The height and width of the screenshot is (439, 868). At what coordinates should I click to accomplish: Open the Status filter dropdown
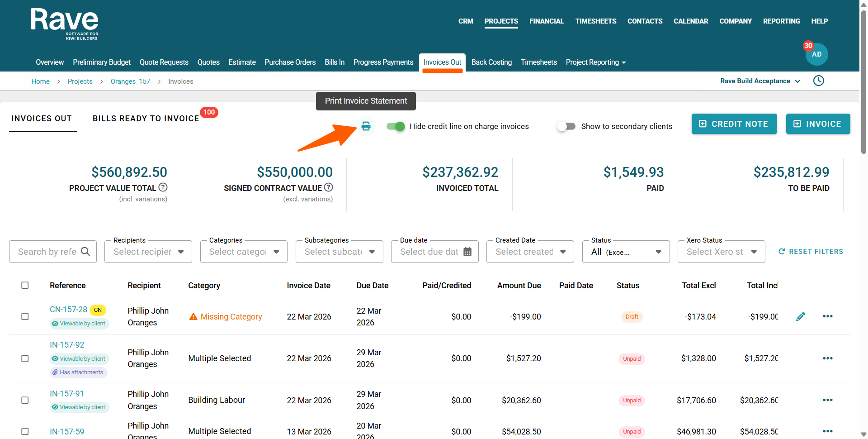point(626,252)
